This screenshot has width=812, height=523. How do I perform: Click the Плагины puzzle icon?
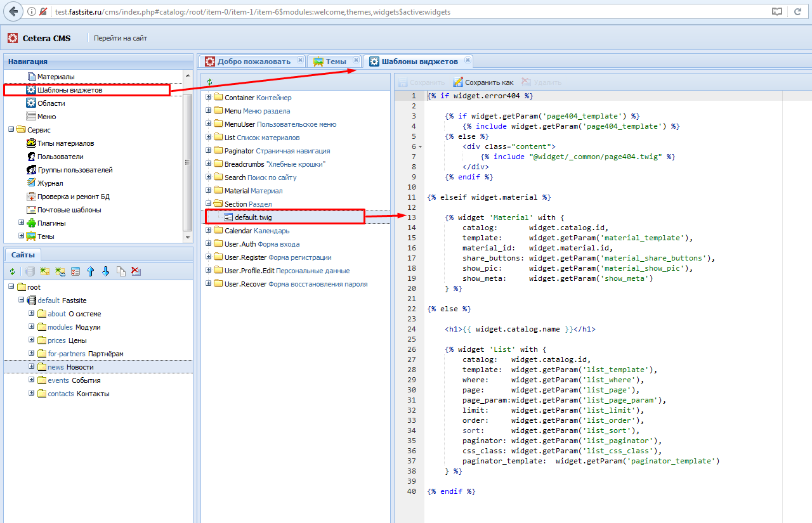pos(31,223)
